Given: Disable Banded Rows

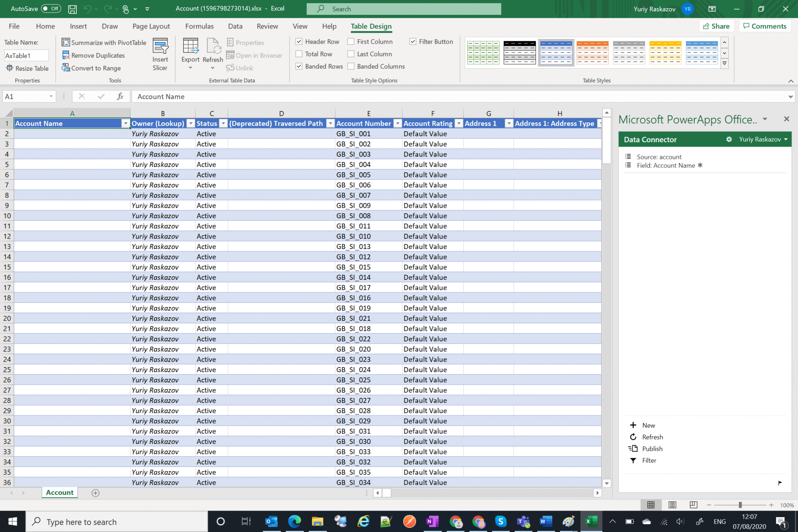Looking at the screenshot, I should point(299,66).
